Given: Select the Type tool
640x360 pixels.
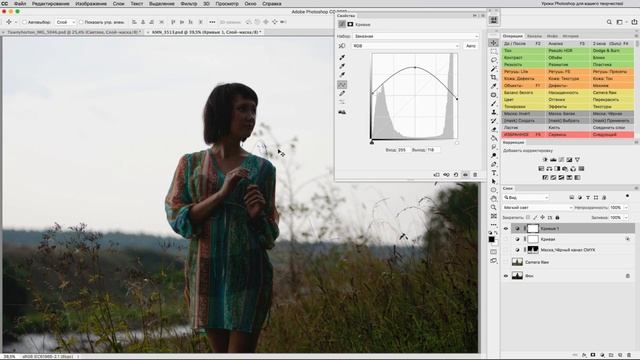Looking at the screenshot, I should [493, 173].
